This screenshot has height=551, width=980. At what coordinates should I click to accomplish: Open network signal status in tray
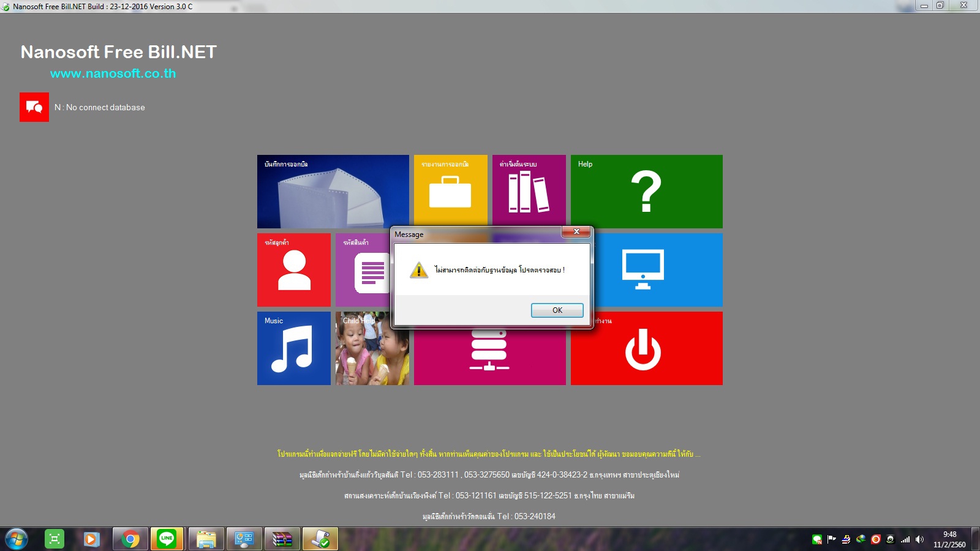tap(905, 539)
